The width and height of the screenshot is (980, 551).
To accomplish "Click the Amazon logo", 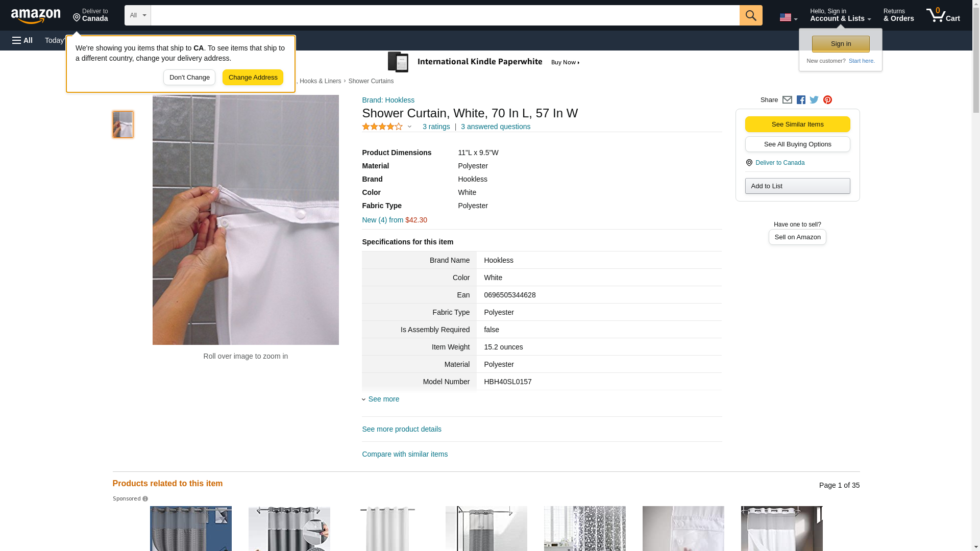I will pos(36,16).
